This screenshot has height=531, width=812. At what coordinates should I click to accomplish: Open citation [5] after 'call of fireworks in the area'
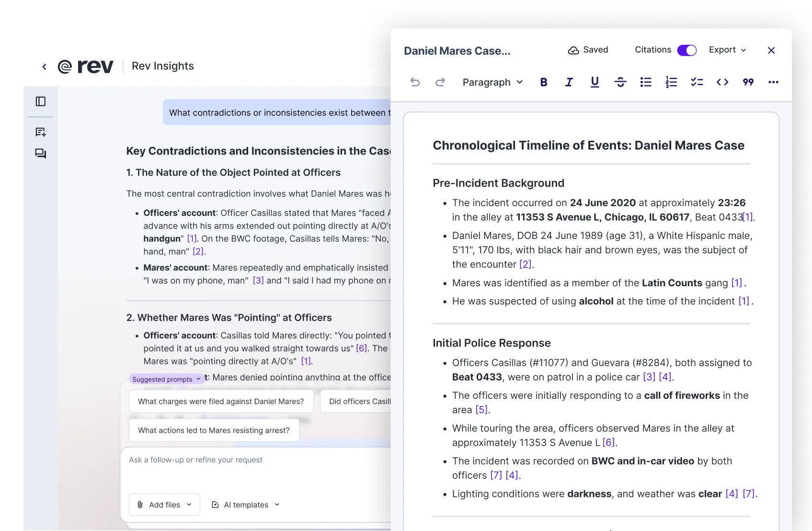481,410
